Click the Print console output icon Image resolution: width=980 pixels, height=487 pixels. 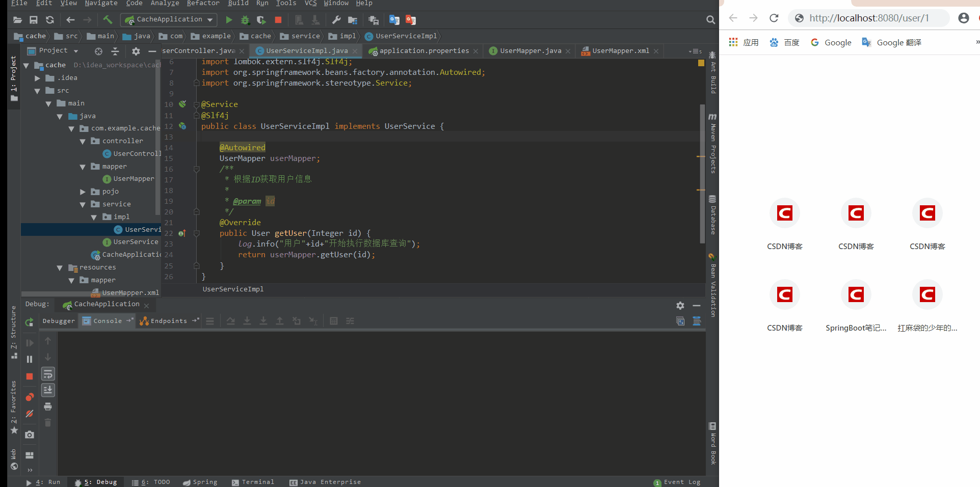tap(48, 406)
